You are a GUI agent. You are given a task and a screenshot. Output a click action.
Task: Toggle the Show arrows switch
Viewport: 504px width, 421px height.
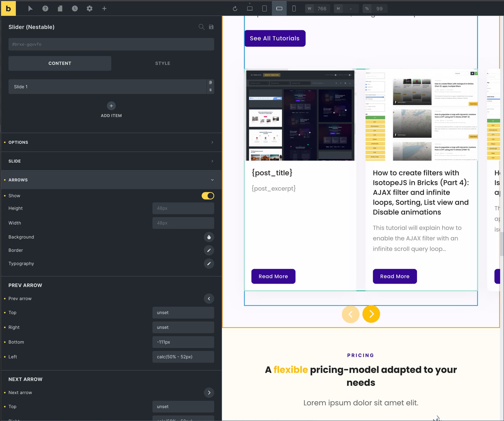(x=208, y=196)
